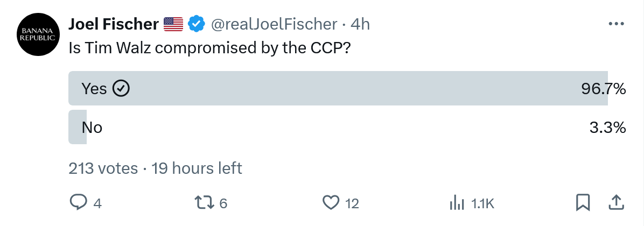The height and width of the screenshot is (226, 644).
Task: Click the checkmark next to Yes
Action: click(x=121, y=88)
